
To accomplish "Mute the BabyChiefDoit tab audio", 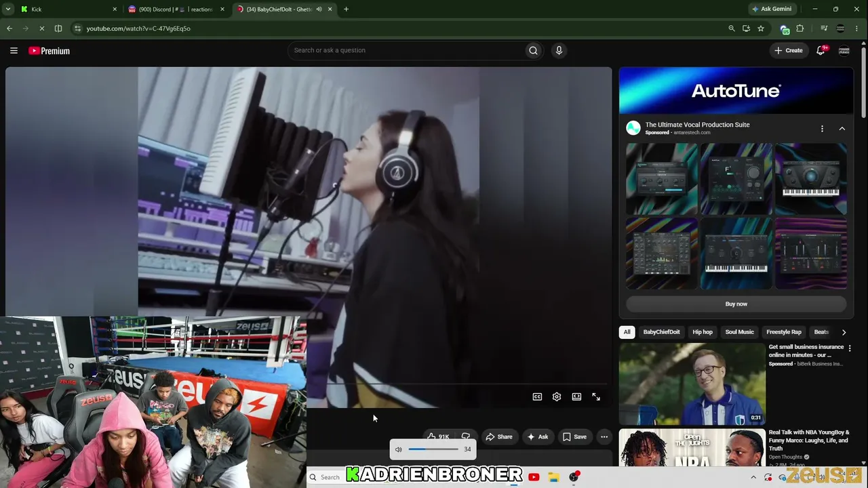I will click(319, 9).
